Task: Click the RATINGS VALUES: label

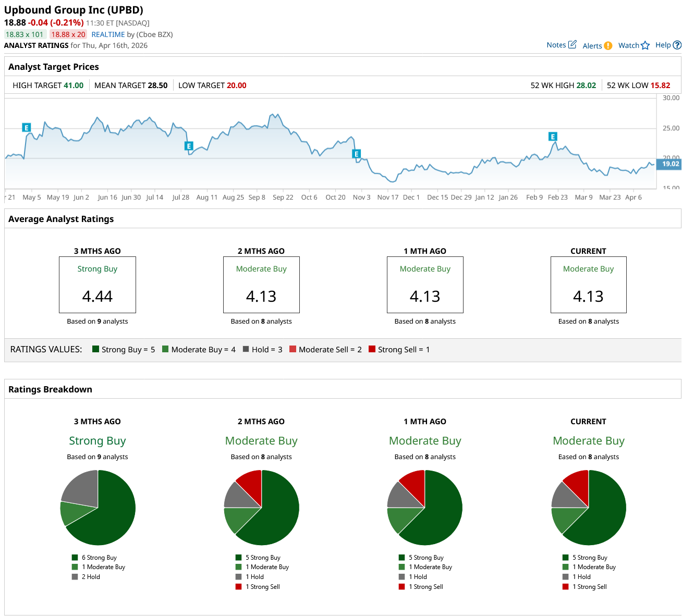Action: coord(46,349)
